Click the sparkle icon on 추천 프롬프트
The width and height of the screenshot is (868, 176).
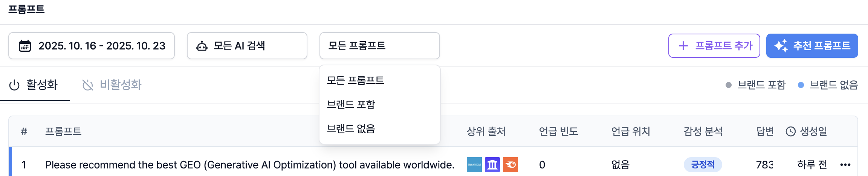pos(781,46)
